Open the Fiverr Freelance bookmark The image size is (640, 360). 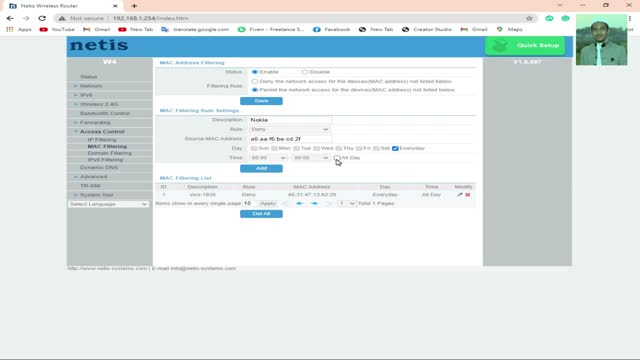271,29
